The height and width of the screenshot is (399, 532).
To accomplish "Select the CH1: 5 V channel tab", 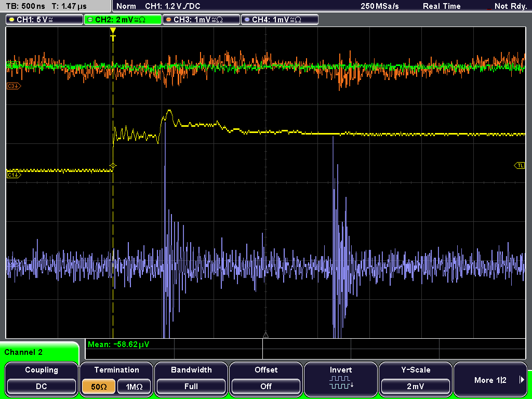I will pos(45,20).
